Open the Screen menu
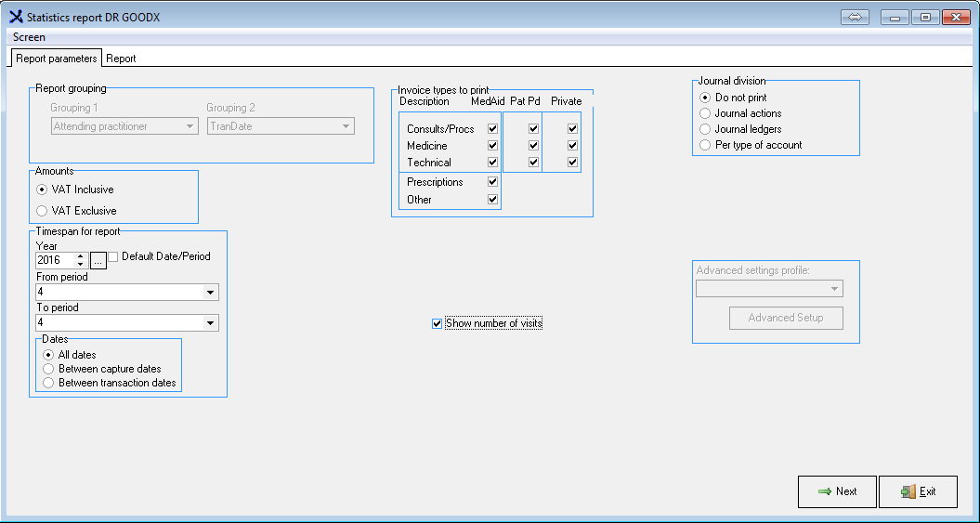Viewport: 980px width, 523px height. point(29,37)
